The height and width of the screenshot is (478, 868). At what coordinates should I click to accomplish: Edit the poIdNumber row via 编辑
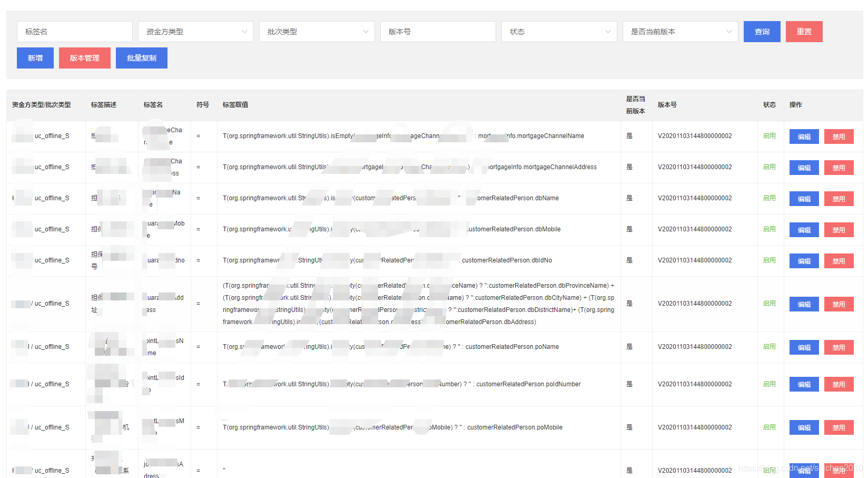pyautogui.click(x=804, y=384)
